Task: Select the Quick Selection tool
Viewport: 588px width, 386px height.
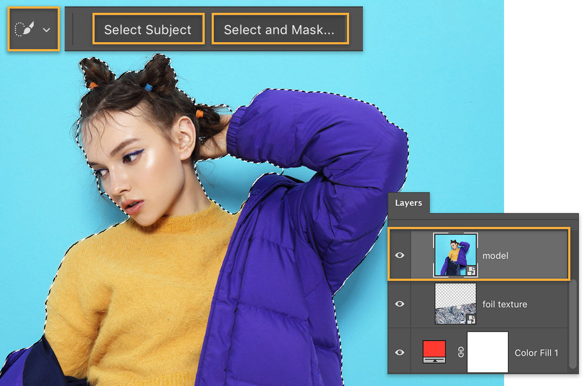Action: [24, 29]
